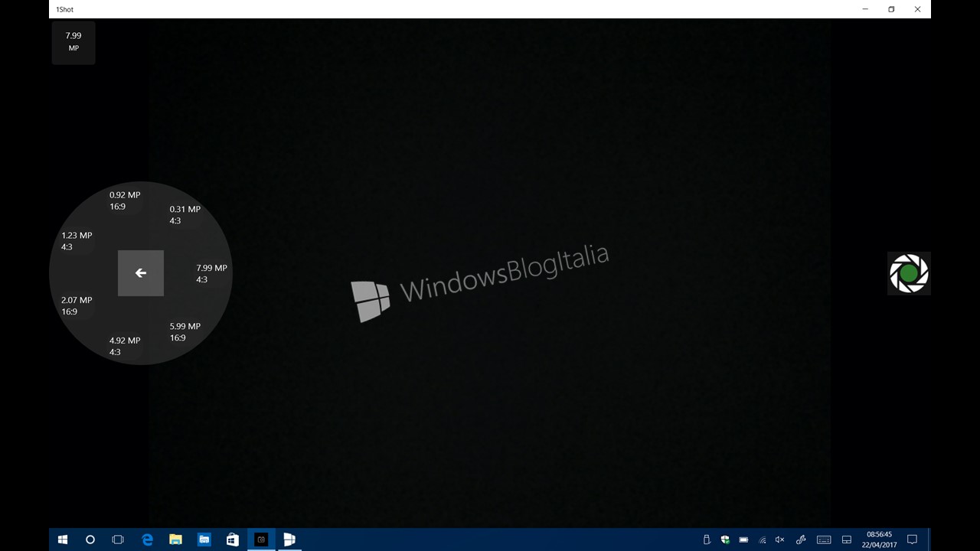Check battery status tray icon
Viewport: 980px width, 551px height.
[743, 540]
